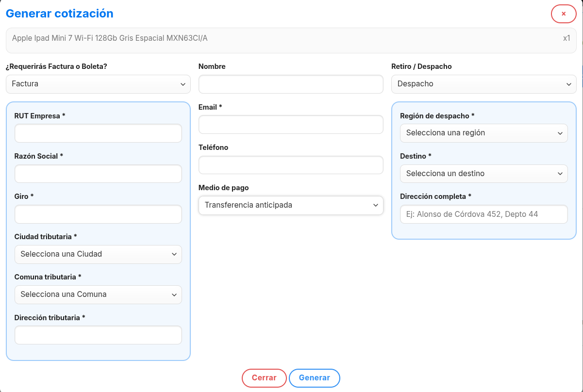Open the Destino selector
Viewport: 583px width, 392px height.
point(483,174)
